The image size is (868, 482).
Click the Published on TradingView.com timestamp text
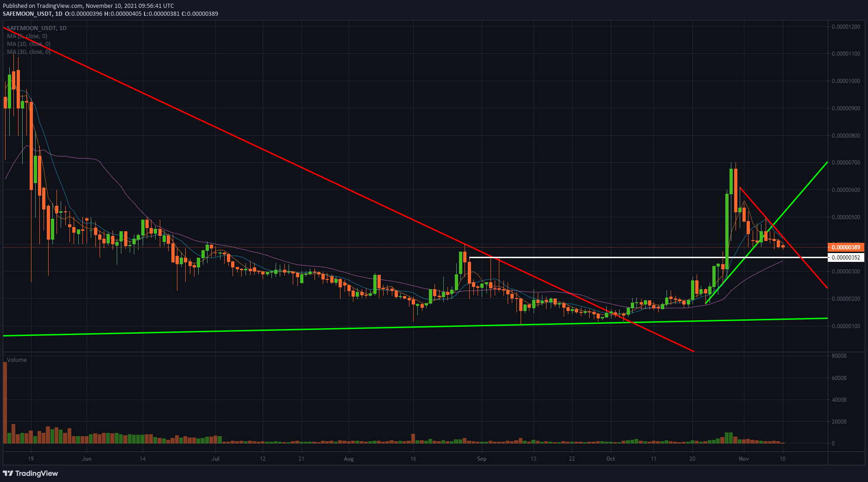click(x=88, y=6)
